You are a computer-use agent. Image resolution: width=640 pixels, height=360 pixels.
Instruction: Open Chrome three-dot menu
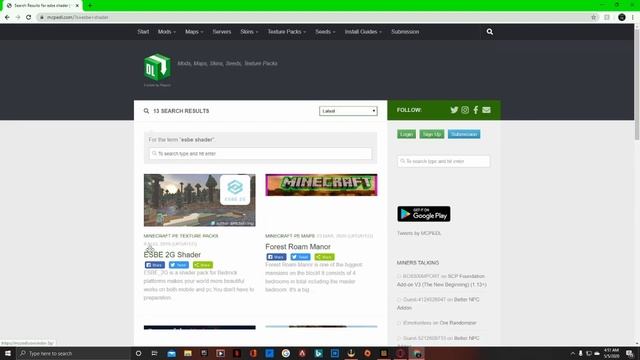click(x=633, y=17)
